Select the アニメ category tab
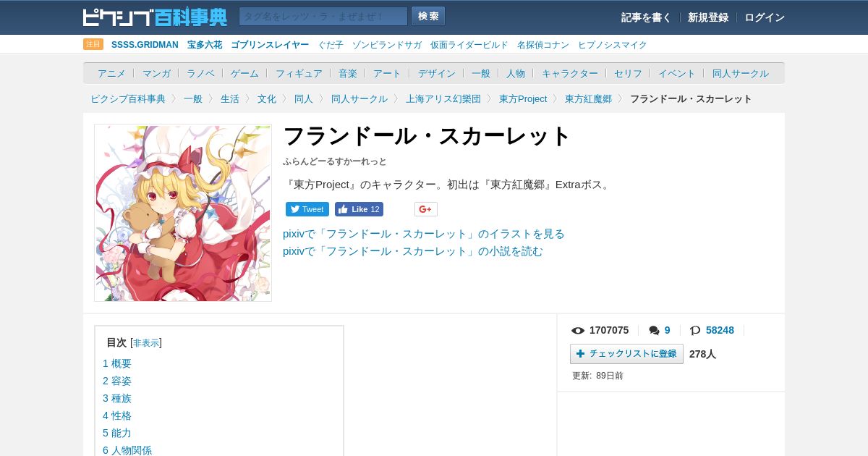Image resolution: width=868 pixels, height=456 pixels. click(x=111, y=74)
